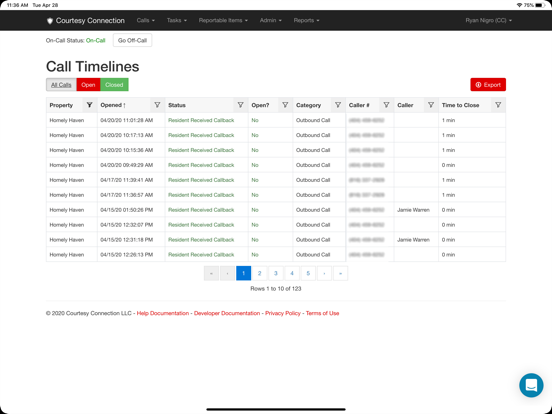Open the Caller # column filter icon

(x=386, y=105)
